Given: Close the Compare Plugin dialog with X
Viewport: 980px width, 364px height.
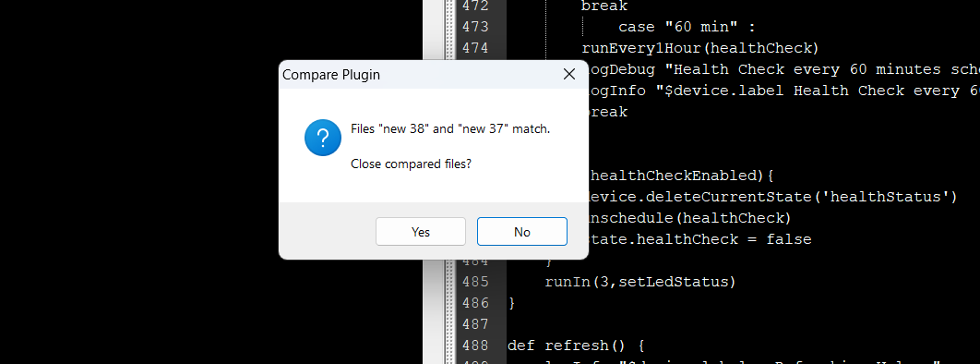Looking at the screenshot, I should pyautogui.click(x=568, y=75).
